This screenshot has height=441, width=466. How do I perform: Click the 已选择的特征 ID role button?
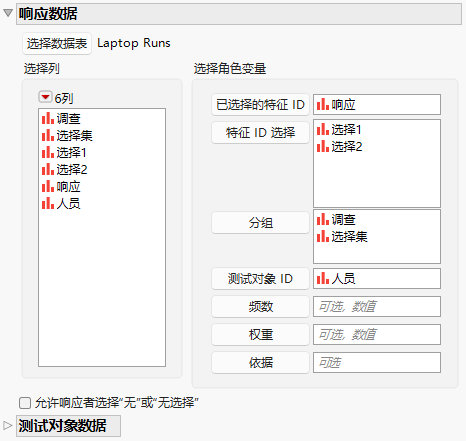click(x=260, y=105)
